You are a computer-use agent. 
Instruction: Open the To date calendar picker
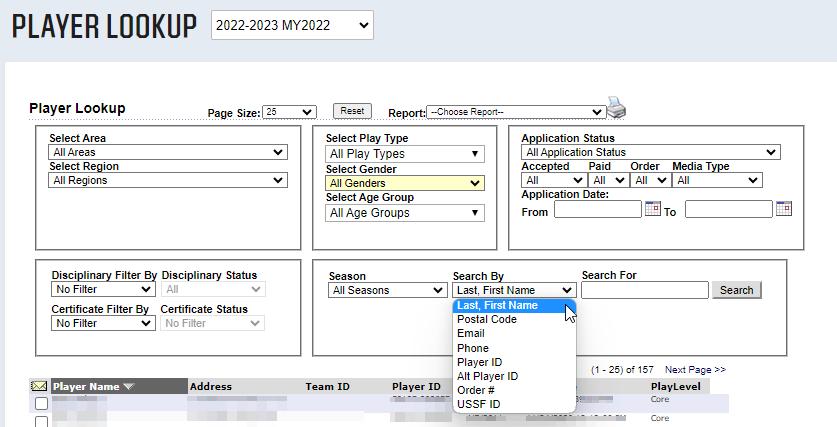coord(784,209)
